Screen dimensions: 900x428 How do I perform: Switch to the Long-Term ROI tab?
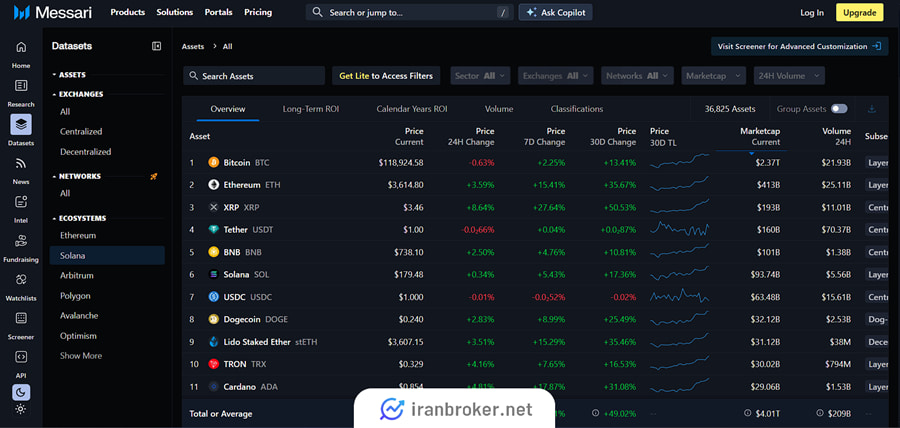[x=311, y=109]
